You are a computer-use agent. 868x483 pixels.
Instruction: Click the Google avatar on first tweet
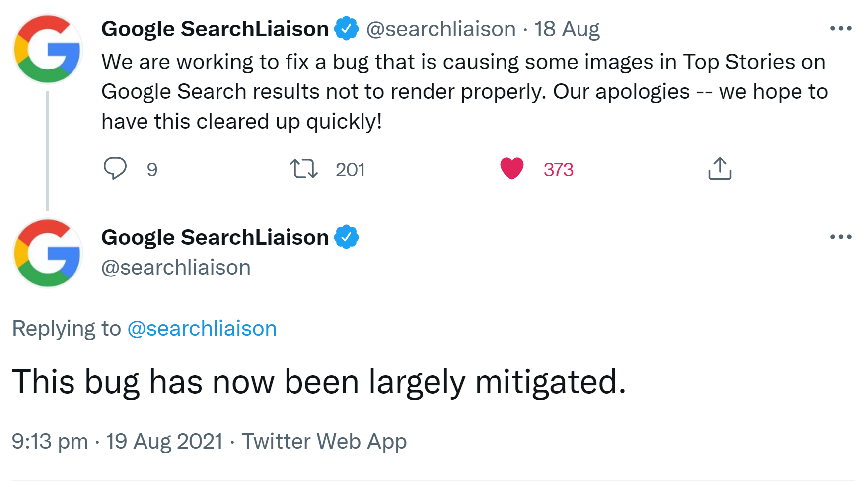[48, 49]
